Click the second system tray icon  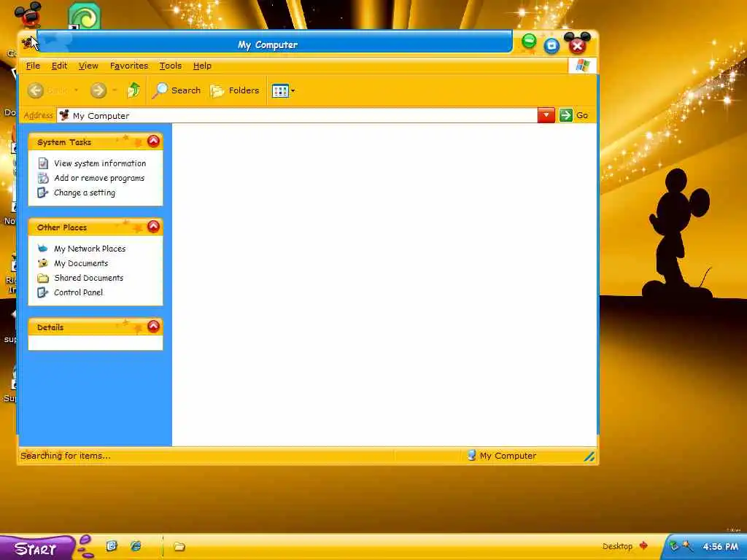(x=687, y=545)
